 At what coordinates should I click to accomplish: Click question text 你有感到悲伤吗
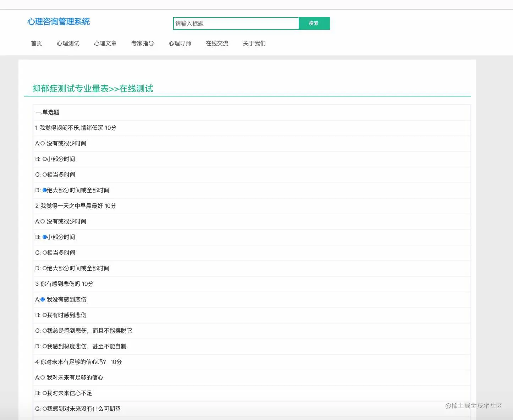click(60, 284)
